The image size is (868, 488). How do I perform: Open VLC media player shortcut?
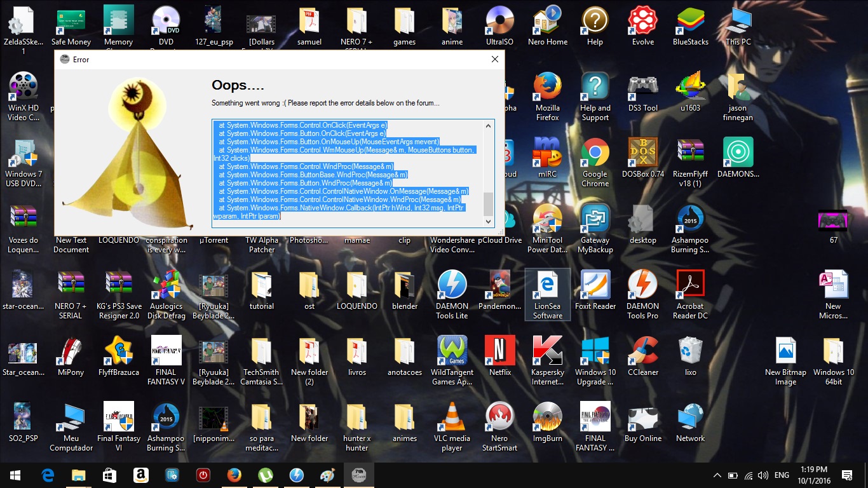452,428
